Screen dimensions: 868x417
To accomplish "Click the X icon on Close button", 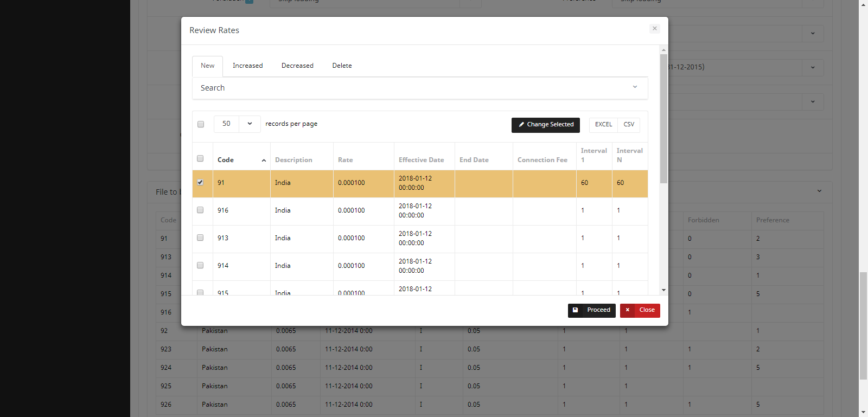I will coord(627,310).
